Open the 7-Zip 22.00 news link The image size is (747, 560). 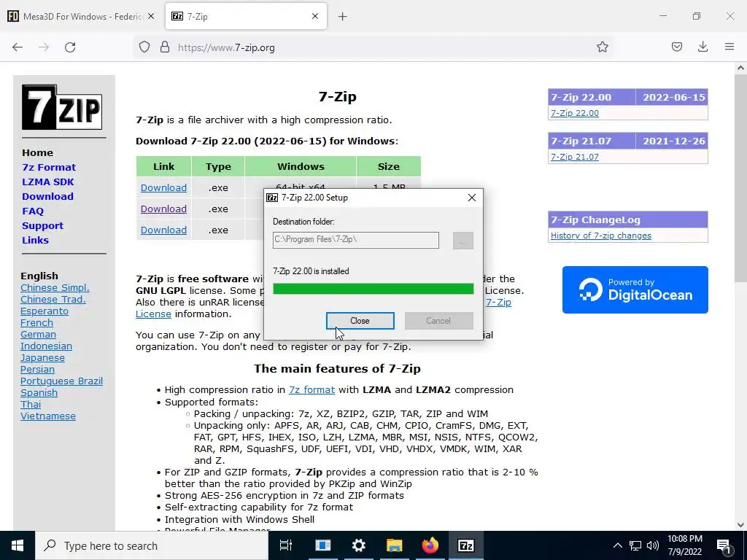[x=575, y=113]
